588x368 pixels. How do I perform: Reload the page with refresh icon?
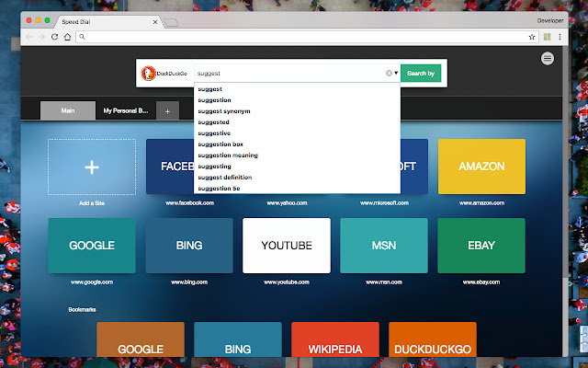pyautogui.click(x=54, y=37)
